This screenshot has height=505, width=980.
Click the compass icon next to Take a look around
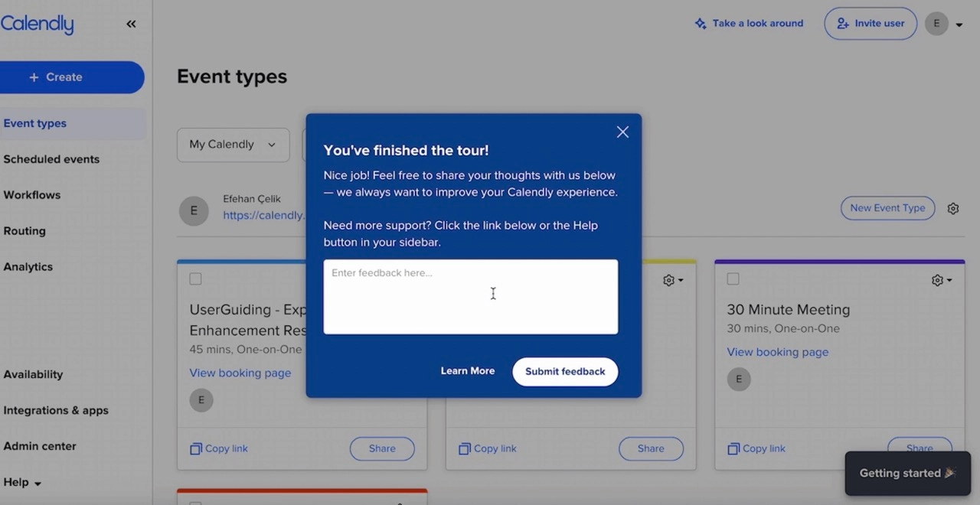tap(701, 24)
